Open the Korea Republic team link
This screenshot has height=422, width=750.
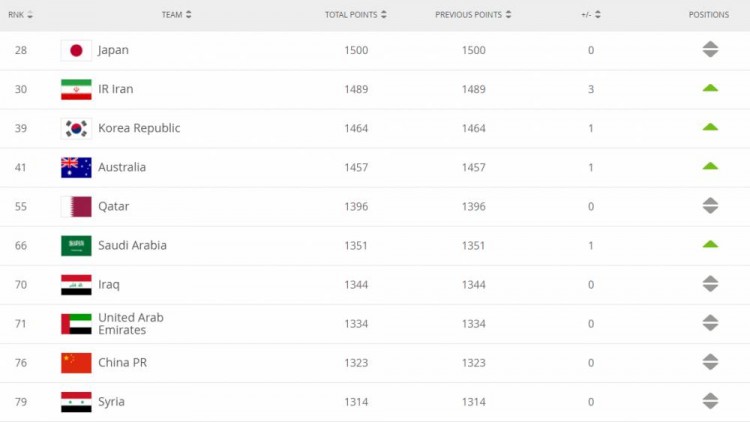(x=139, y=128)
